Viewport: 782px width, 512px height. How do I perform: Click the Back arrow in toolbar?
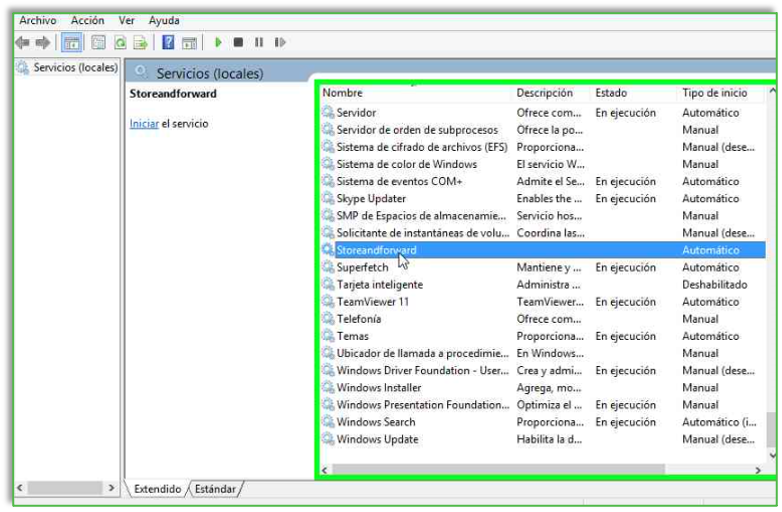pyautogui.click(x=22, y=43)
